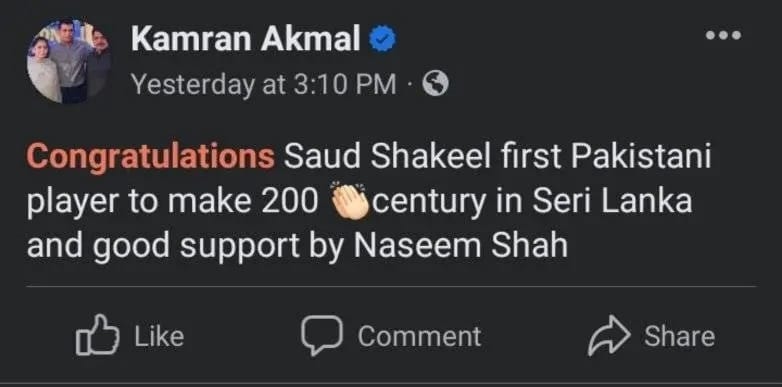Screen dimensions: 782x387
Task: Click the words Seri Lanka in the post
Action: coord(612,201)
